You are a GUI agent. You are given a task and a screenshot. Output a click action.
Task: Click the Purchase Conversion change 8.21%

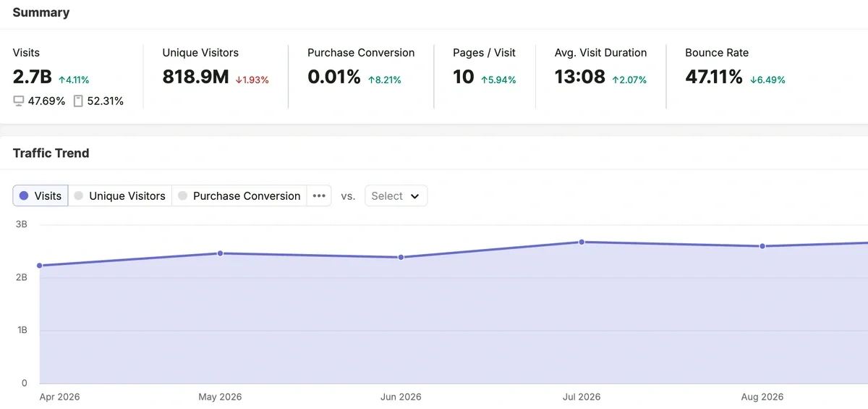[388, 80]
